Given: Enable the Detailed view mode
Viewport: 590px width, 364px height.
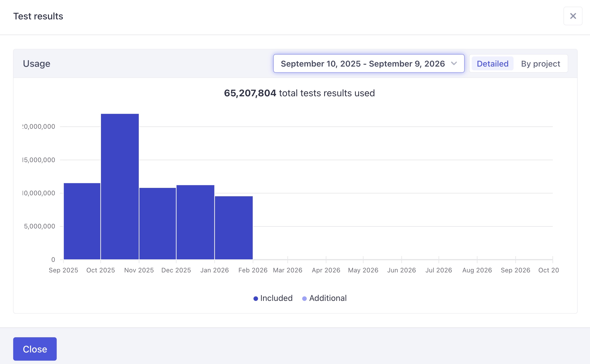Looking at the screenshot, I should click(492, 63).
